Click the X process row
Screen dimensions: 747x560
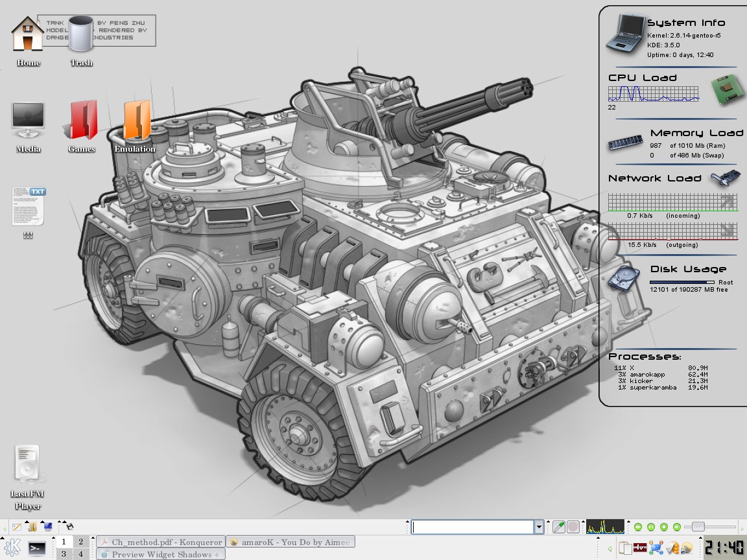[661, 368]
